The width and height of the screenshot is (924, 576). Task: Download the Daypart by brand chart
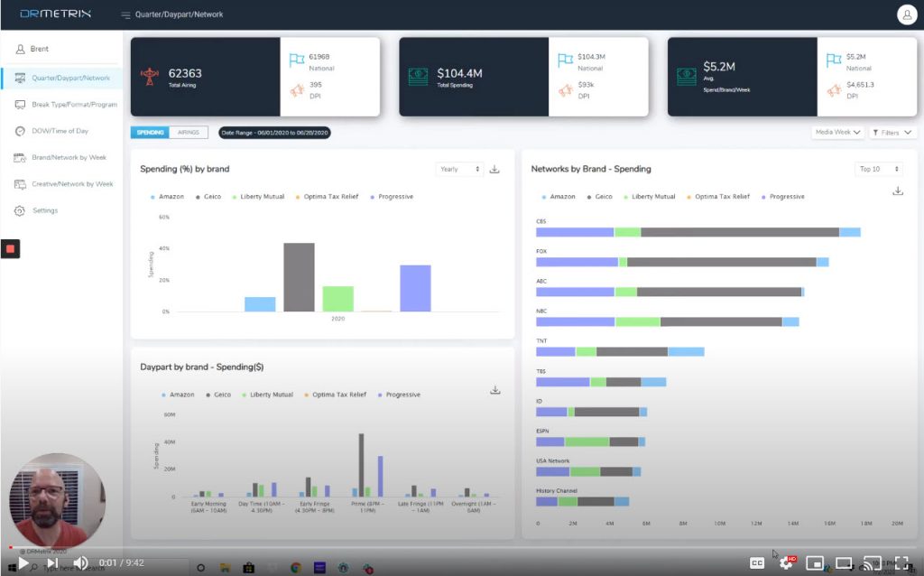494,390
